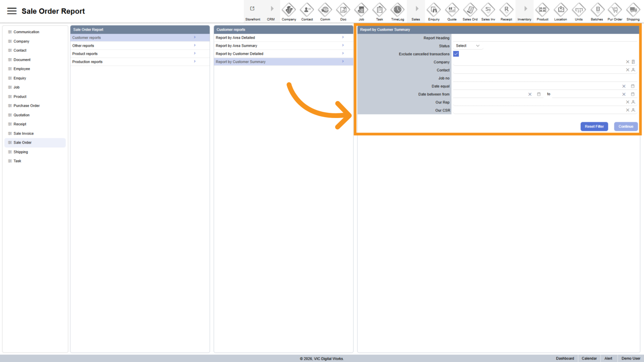Open contact picker icon for Our Rep

pos(633,102)
